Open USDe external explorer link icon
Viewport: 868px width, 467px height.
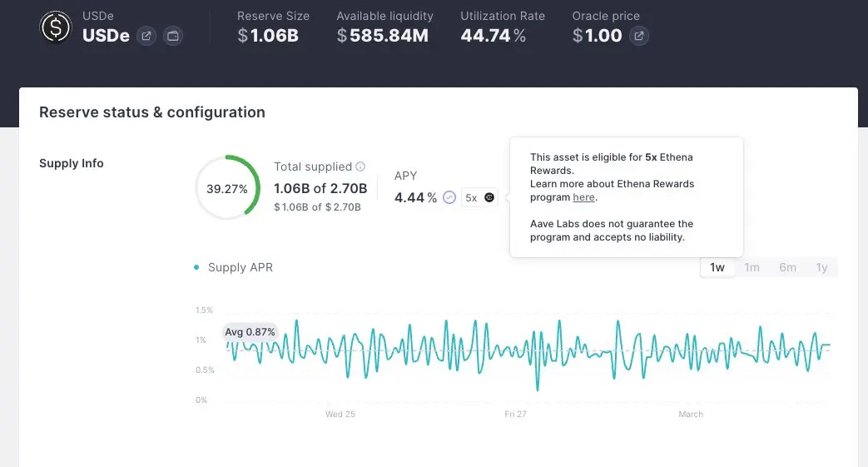point(146,36)
